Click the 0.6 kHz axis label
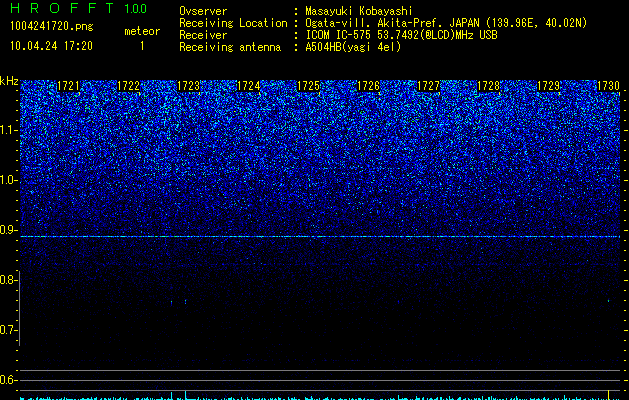629x400 pixels. [x=6, y=380]
